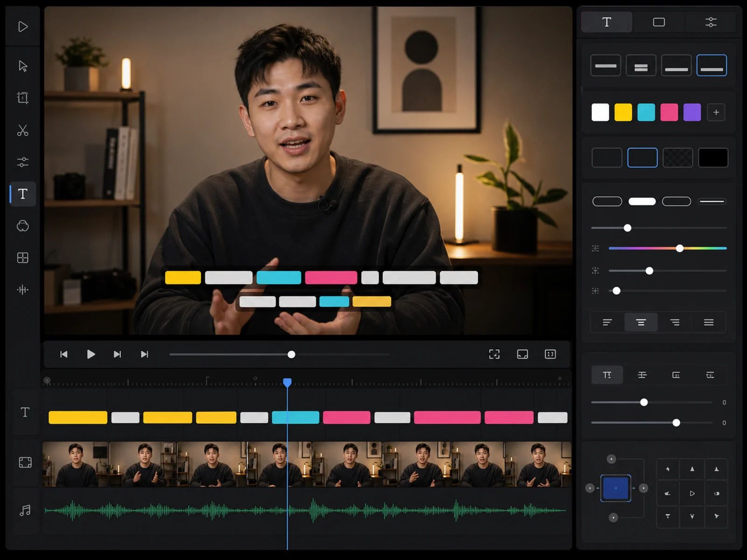Select the solid black background option
The height and width of the screenshot is (560, 747).
(713, 158)
